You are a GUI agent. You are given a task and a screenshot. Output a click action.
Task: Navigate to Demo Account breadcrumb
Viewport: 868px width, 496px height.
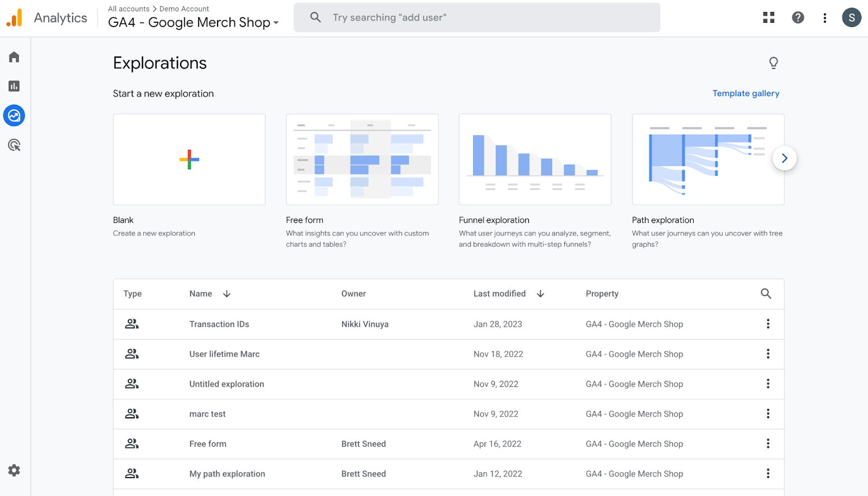184,8
